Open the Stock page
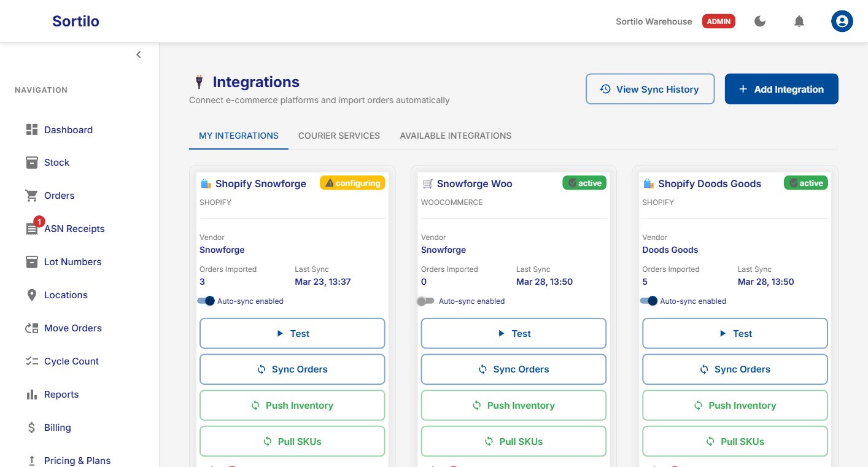Screen dimensions: 868x467 coord(56,163)
